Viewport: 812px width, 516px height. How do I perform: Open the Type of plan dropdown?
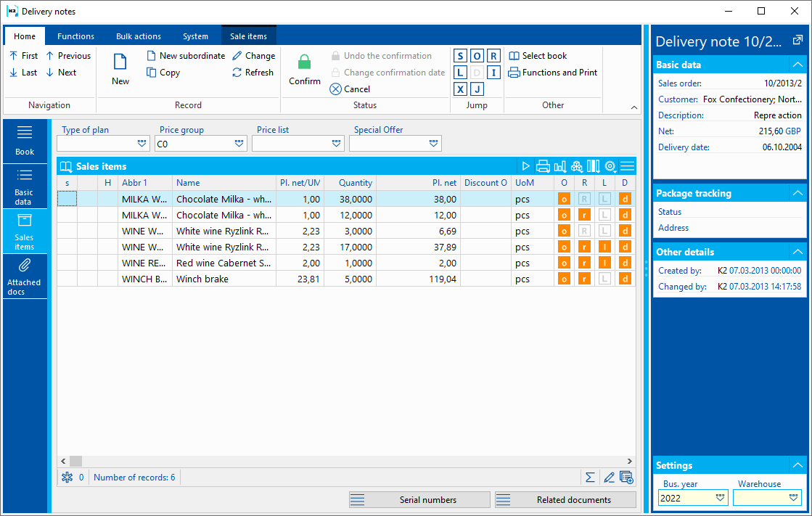(142, 144)
